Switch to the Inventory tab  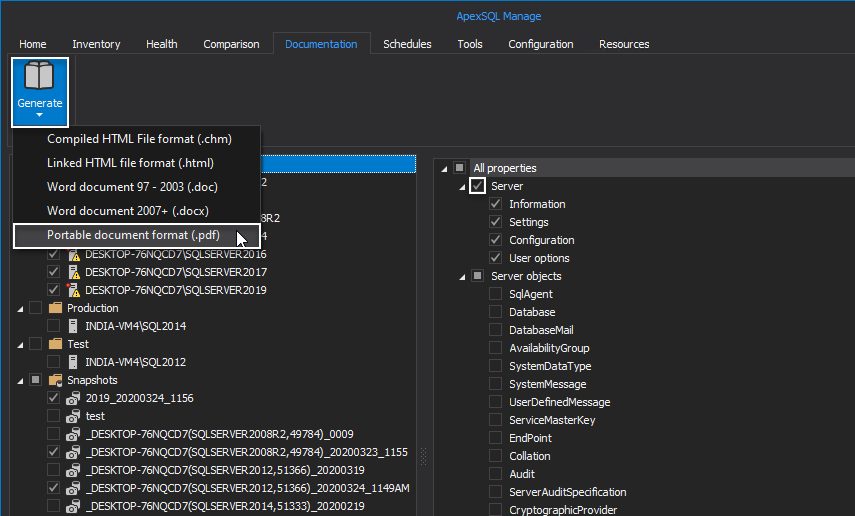96,44
